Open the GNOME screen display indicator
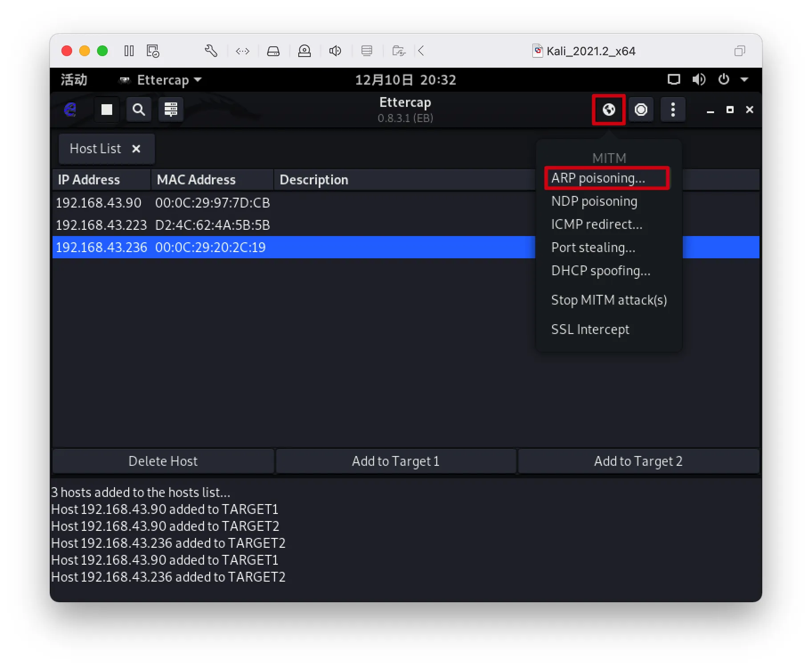This screenshot has height=668, width=812. (674, 80)
